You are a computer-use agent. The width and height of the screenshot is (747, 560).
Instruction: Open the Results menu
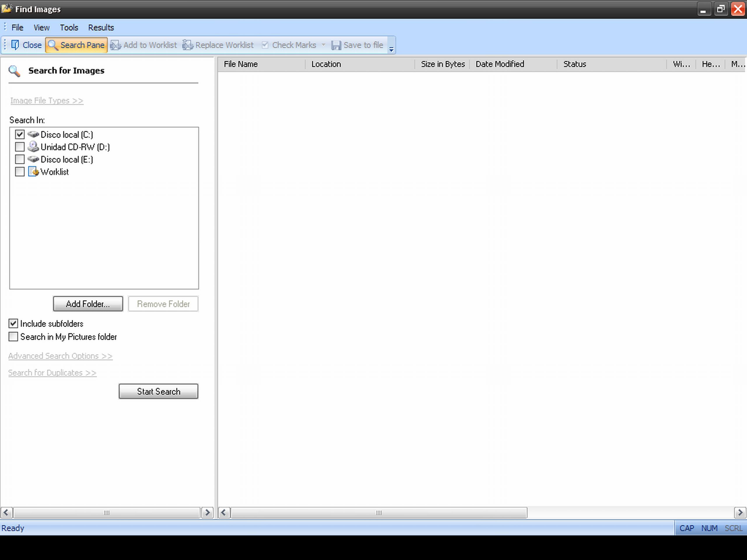pyautogui.click(x=101, y=27)
